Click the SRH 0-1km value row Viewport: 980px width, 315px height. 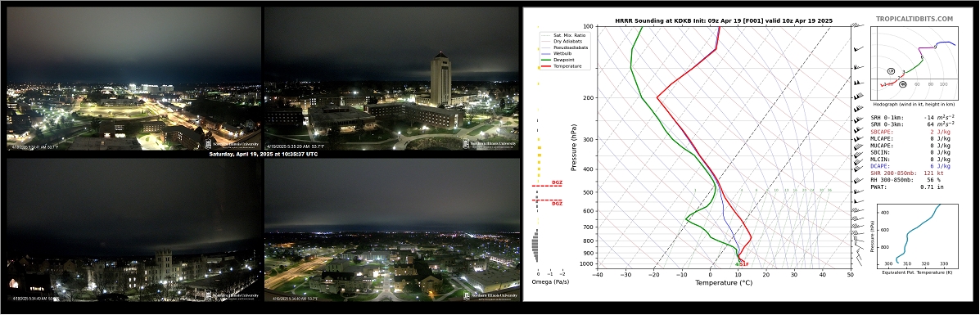913,118
